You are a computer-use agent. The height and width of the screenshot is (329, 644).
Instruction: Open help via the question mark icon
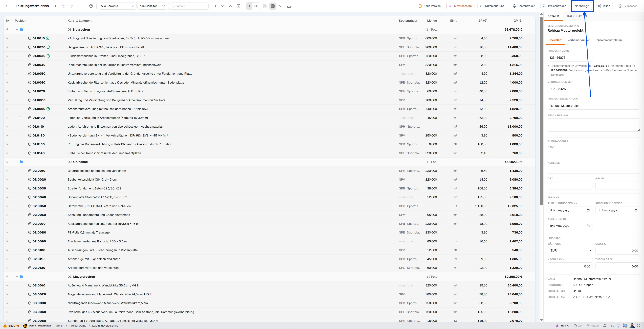click(x=618, y=326)
